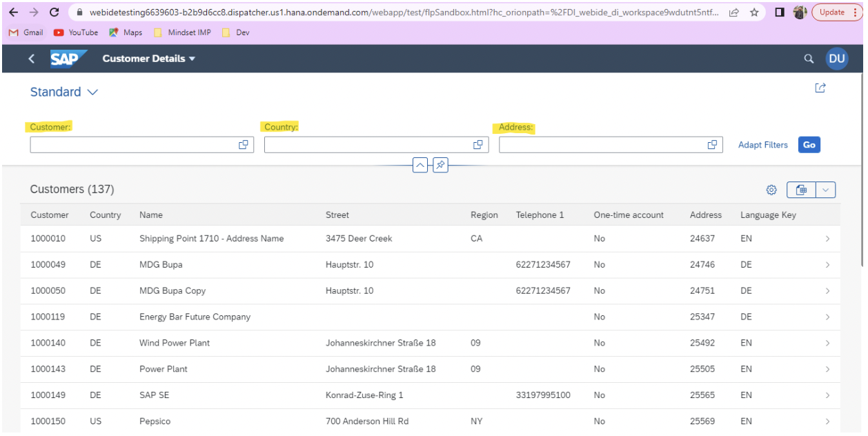Viewport: 868px width, 436px height.
Task: Click the export to spreadsheet icon
Action: coord(801,190)
